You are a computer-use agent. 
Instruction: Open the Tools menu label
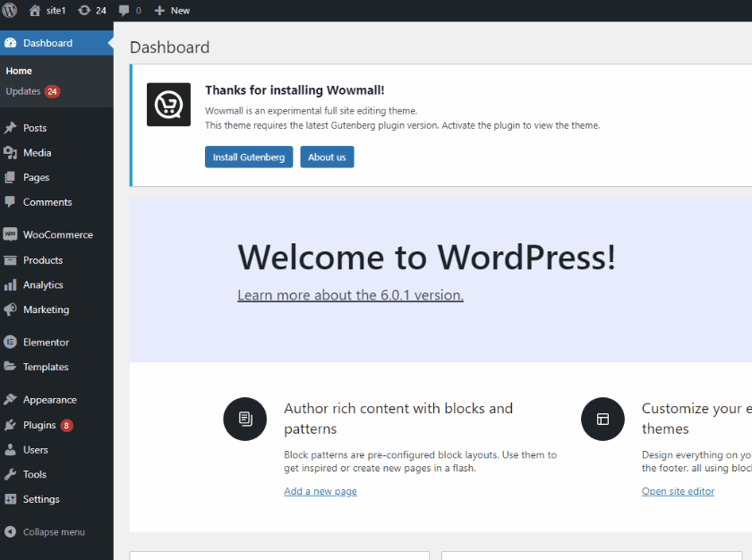tap(35, 474)
